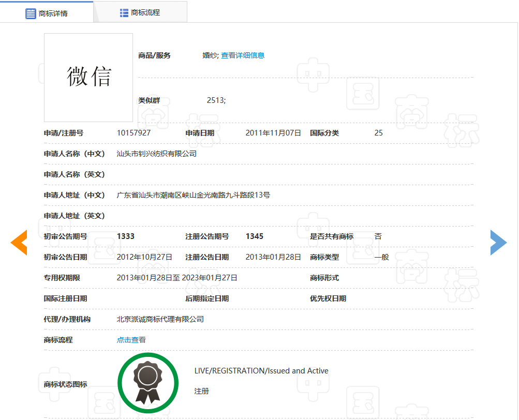Select the registration number 10157927
This screenshot has height=420, width=519.
pyautogui.click(x=134, y=133)
